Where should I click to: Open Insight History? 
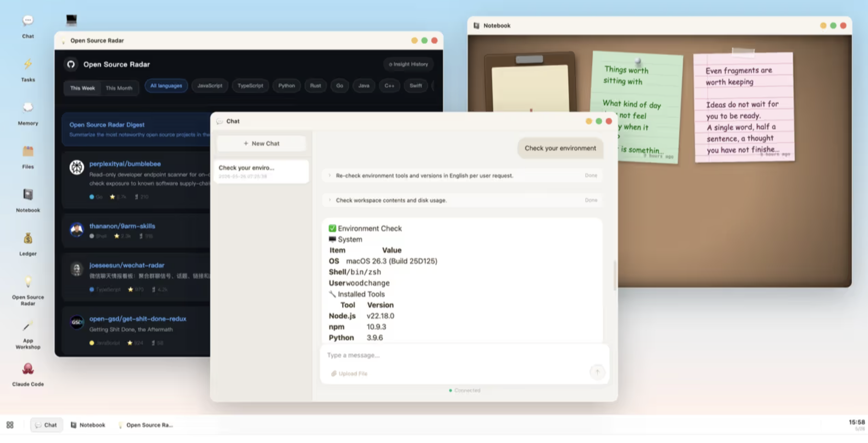(x=409, y=64)
